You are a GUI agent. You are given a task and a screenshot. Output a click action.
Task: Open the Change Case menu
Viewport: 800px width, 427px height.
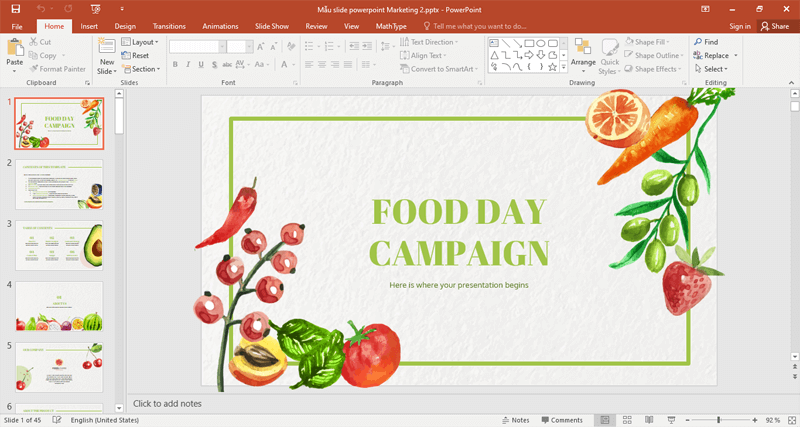[x=261, y=64]
